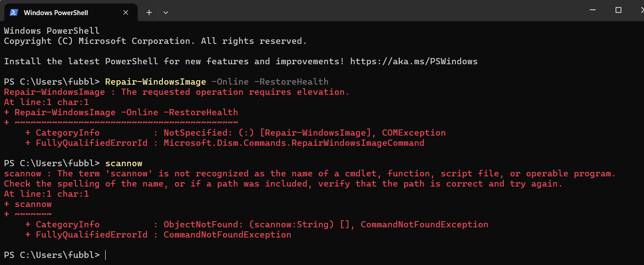Expand the new tab profiles dropdown chevron
Image resolution: width=644 pixels, height=265 pixels.
166,13
